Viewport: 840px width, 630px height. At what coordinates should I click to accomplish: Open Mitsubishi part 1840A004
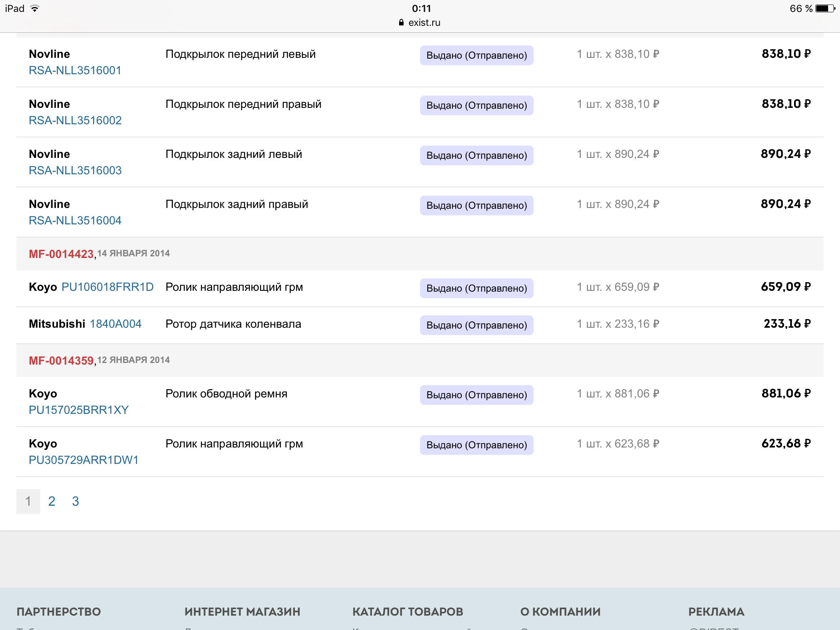(x=116, y=324)
